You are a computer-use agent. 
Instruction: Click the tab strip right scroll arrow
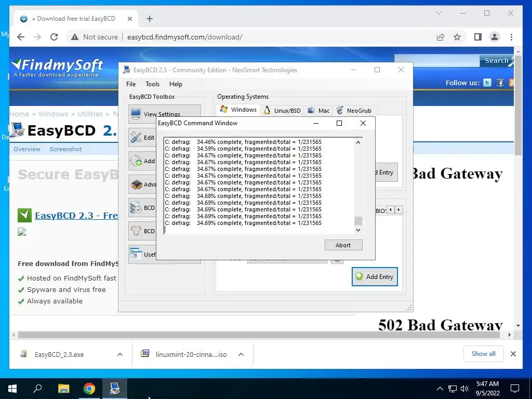click(398, 210)
